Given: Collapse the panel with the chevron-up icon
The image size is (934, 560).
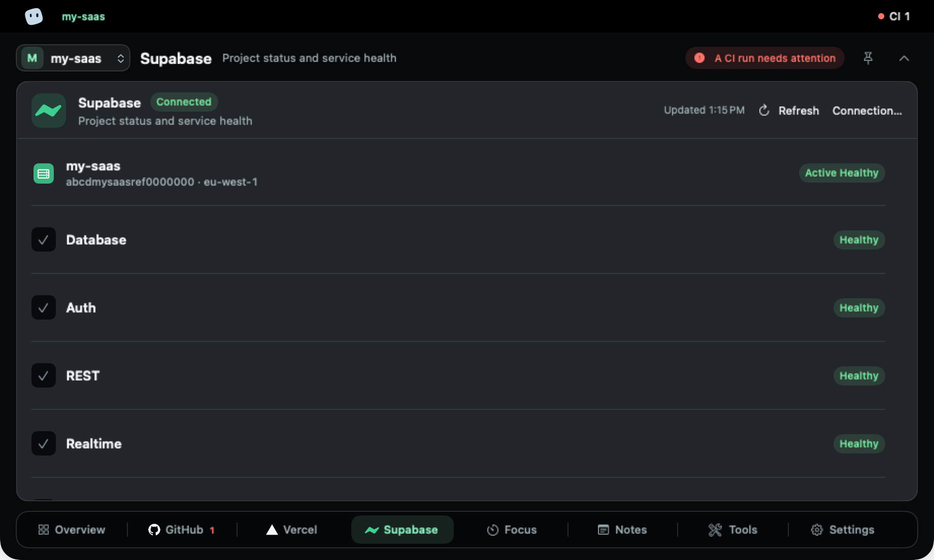Looking at the screenshot, I should click(x=904, y=58).
